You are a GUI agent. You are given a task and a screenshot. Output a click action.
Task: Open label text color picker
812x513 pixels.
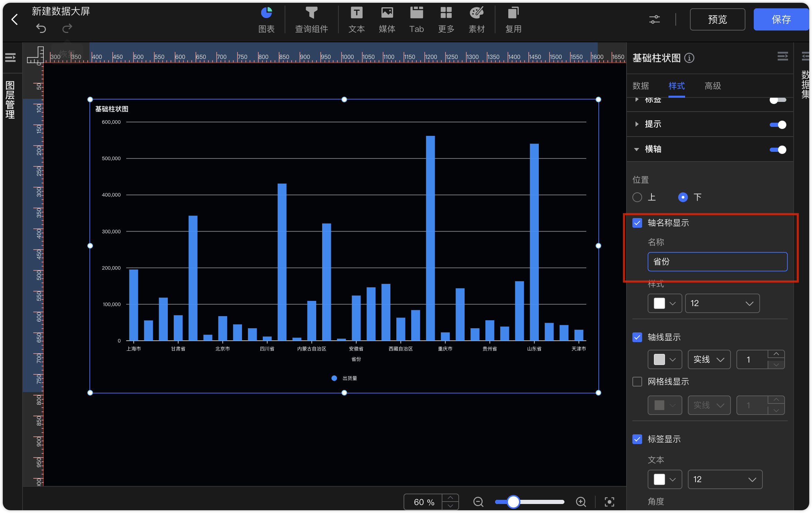pos(665,479)
